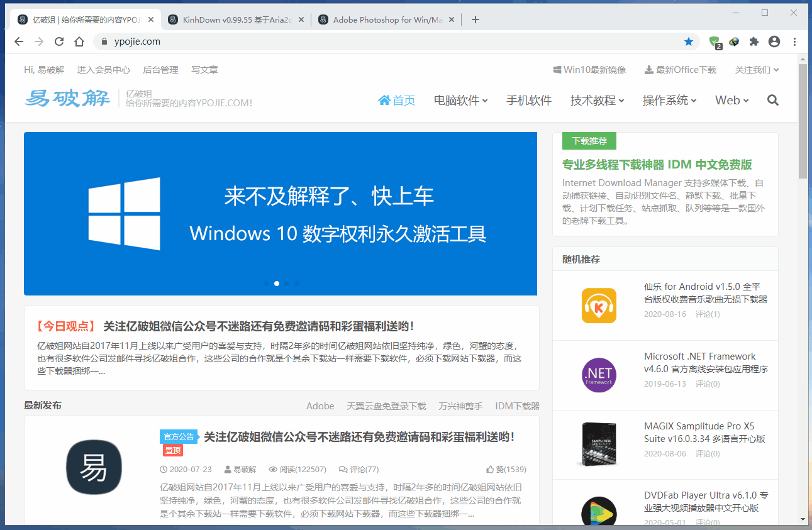Open the Chrome profile avatar icon
This screenshot has width=812, height=530.
click(774, 41)
